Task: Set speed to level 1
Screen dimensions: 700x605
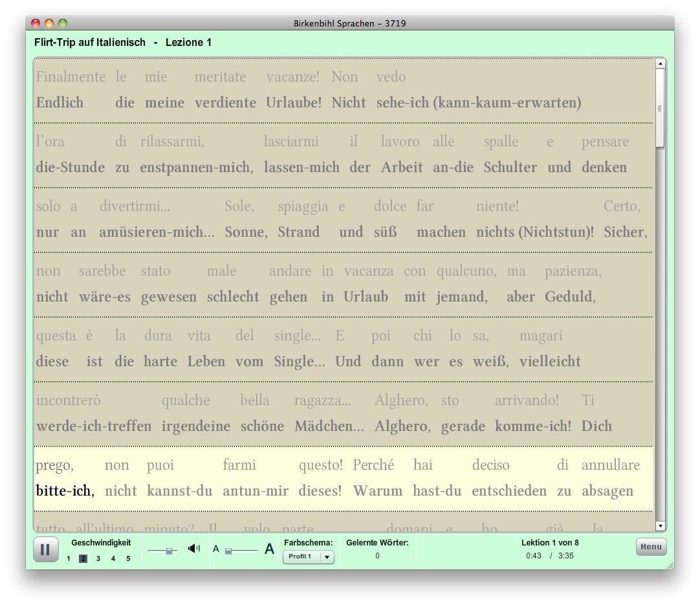Action: 69,558
